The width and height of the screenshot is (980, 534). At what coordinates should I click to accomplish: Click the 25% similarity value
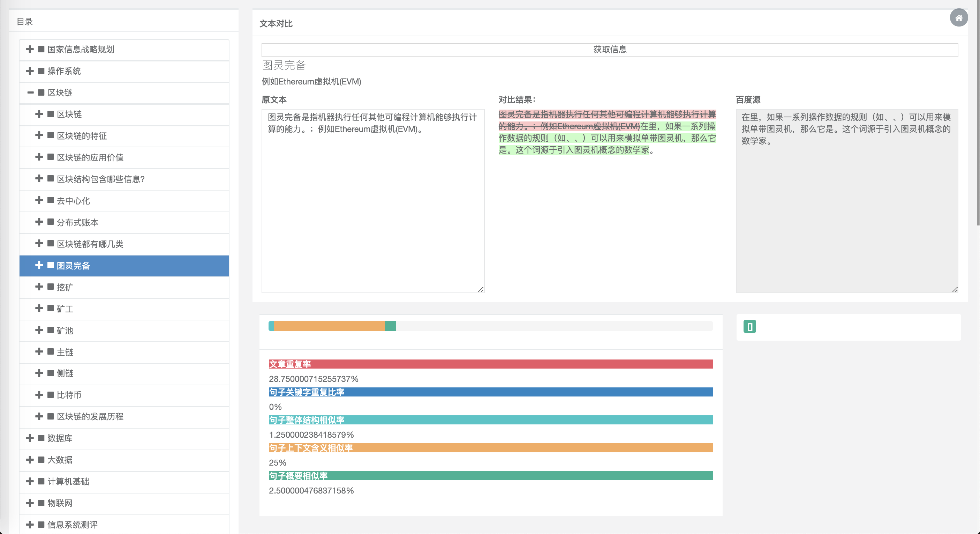(277, 462)
